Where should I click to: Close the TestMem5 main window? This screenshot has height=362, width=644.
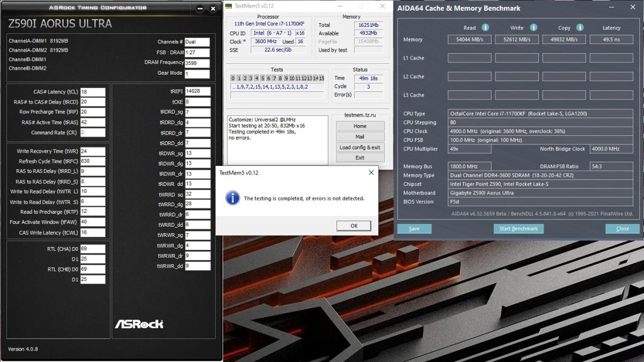pos(382,6)
